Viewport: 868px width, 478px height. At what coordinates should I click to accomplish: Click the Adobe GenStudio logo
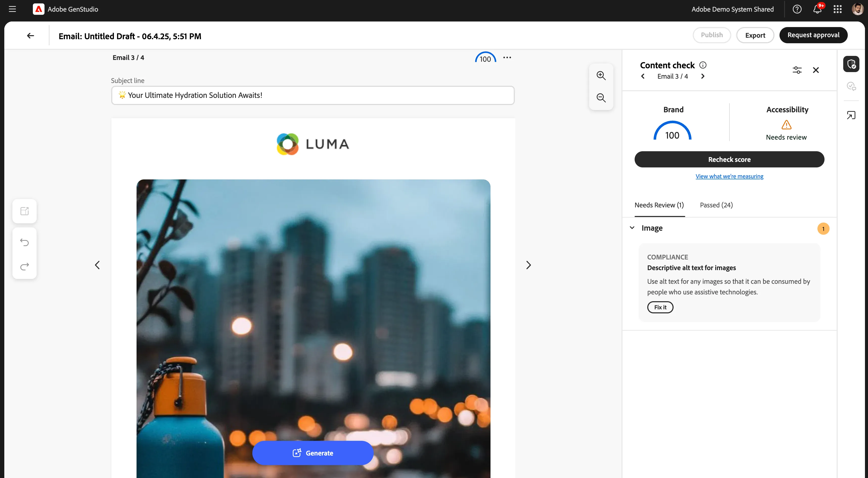(38, 9)
